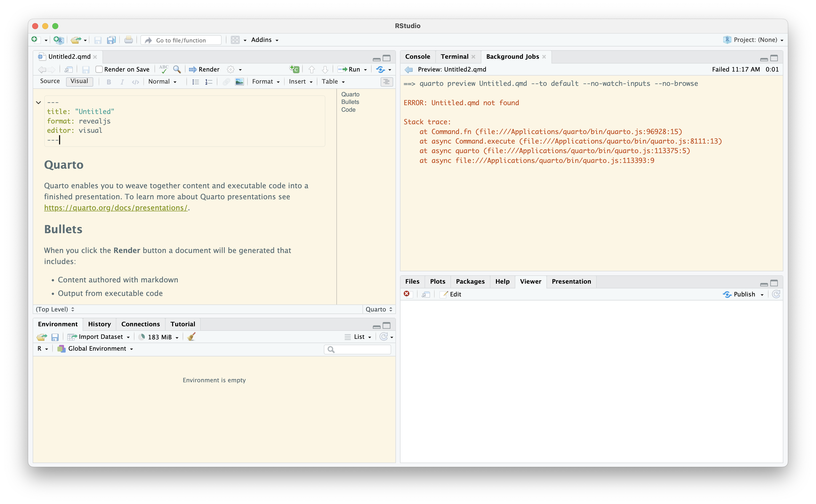The height and width of the screenshot is (504, 816).
Task: Show Viewer content in new window
Action: (426, 295)
